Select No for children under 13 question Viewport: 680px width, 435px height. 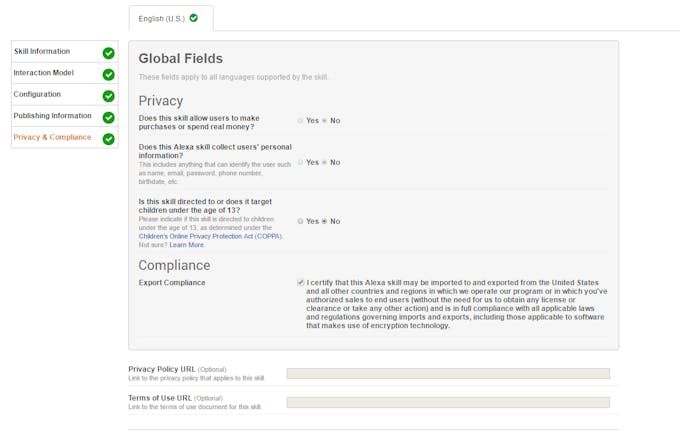(324, 221)
